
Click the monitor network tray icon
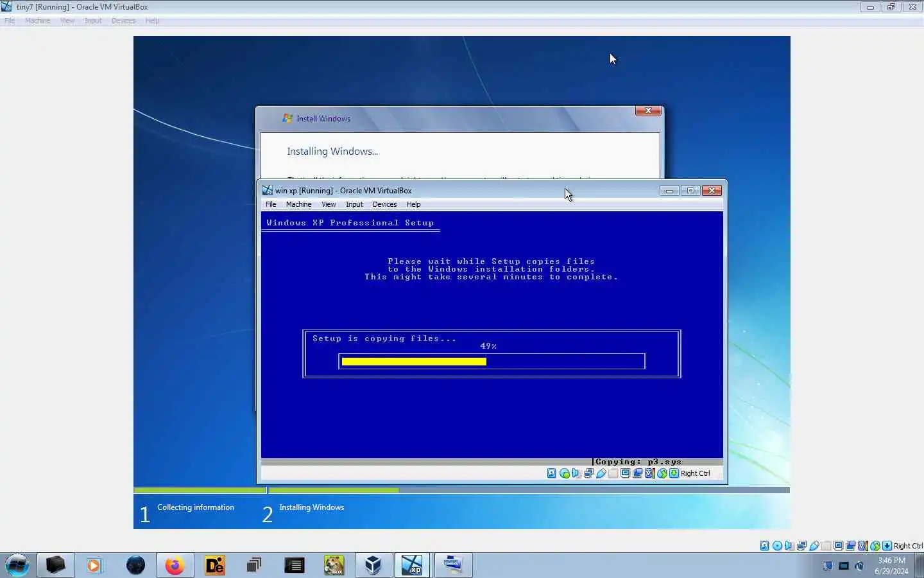[844, 566]
